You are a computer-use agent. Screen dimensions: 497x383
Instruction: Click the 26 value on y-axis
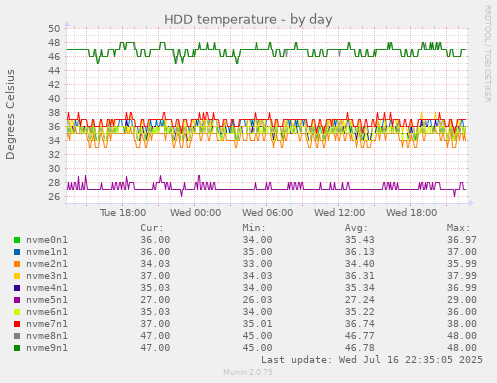pyautogui.click(x=54, y=197)
